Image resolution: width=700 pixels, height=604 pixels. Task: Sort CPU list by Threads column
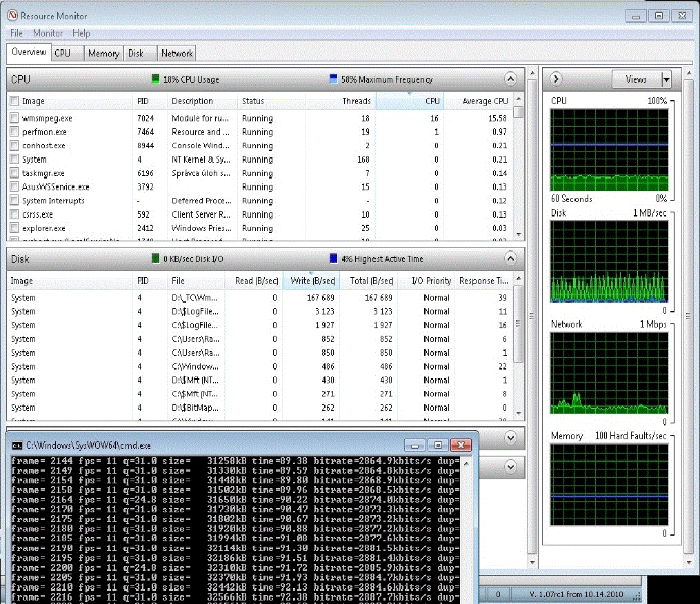341,101
